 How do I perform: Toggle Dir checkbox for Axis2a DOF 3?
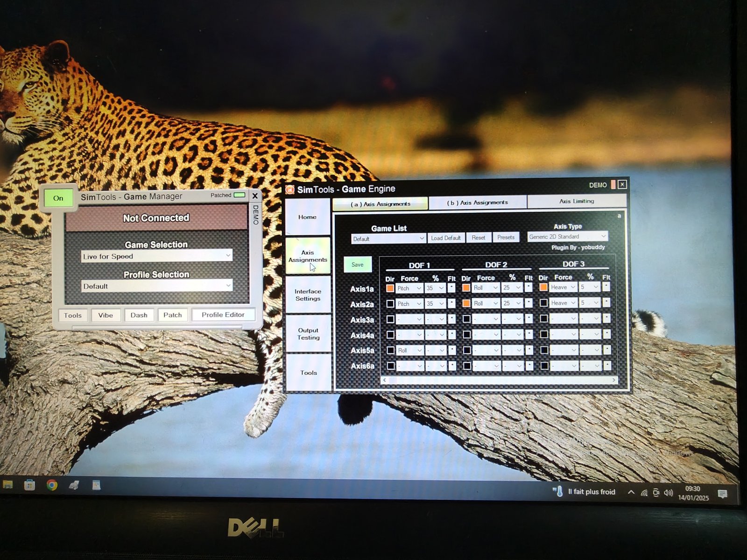click(543, 303)
